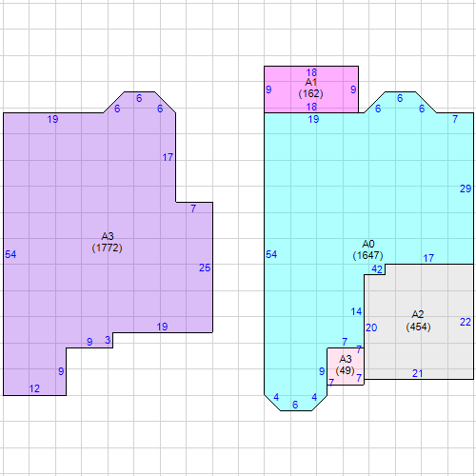Click the "14" dimension label
Image resolution: width=476 pixels, height=476 pixels.
(356, 311)
